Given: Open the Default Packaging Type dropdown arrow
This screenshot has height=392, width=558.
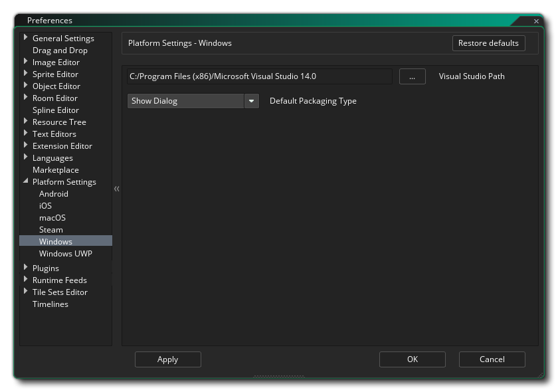Looking at the screenshot, I should [x=251, y=101].
